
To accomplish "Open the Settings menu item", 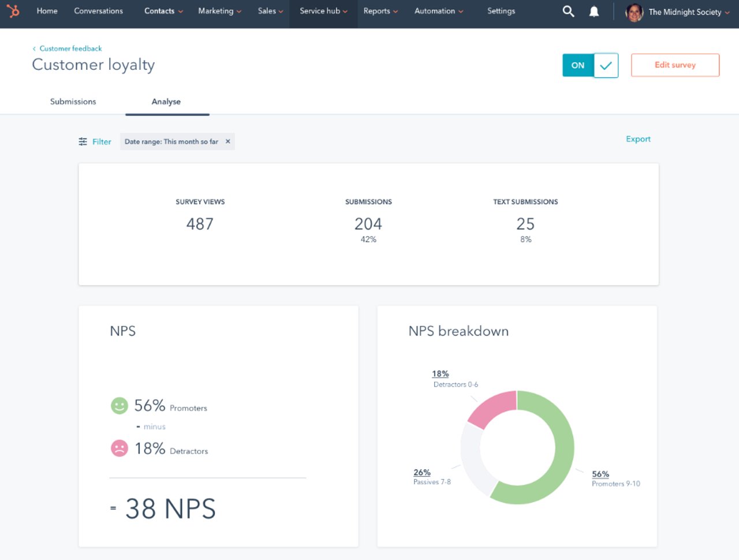I will [x=501, y=11].
